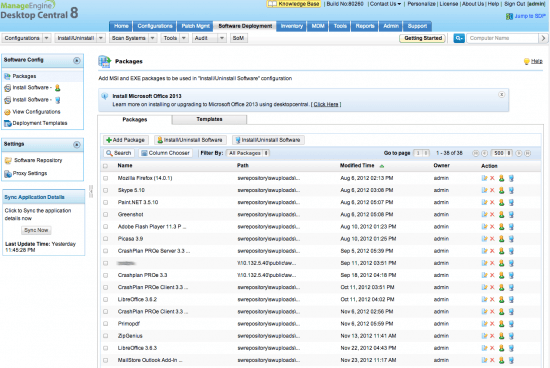Install Paint.NET 3.5.10 to users icon
This screenshot has height=368, width=550.
click(502, 202)
